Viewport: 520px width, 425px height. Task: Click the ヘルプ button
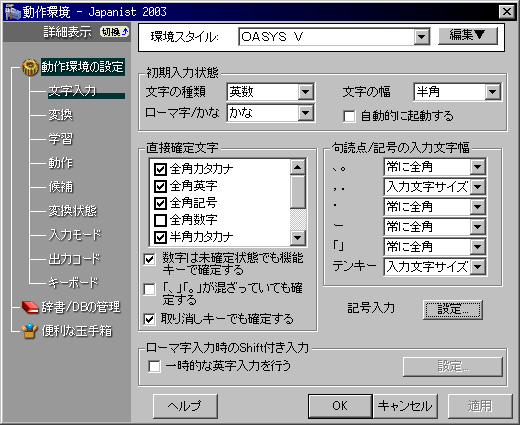(x=185, y=406)
